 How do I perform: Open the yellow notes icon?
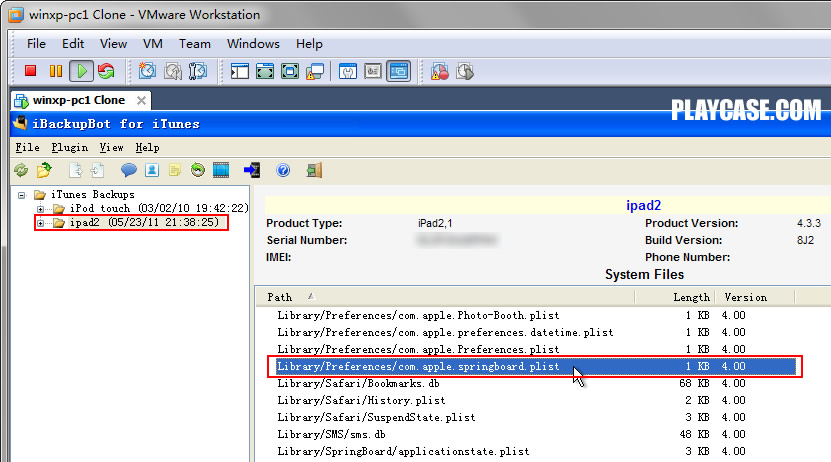tap(175, 170)
